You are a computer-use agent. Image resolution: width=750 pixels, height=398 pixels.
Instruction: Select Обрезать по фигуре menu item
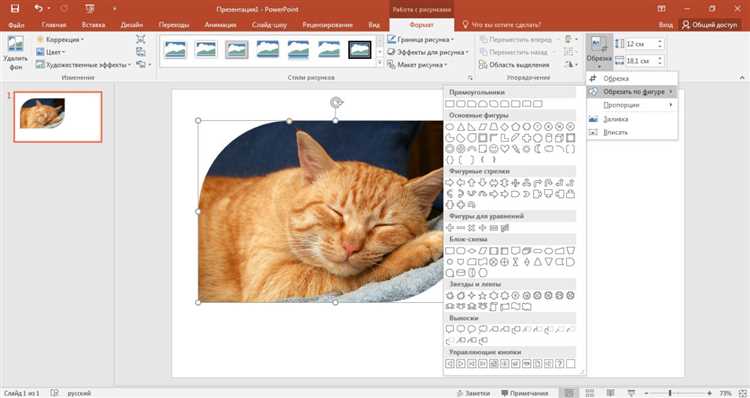tap(632, 91)
